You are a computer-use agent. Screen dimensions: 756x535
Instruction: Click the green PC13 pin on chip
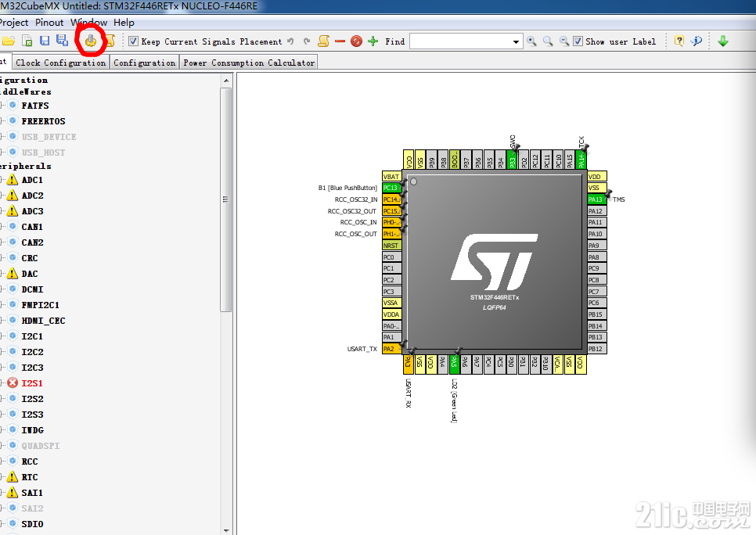click(391, 188)
